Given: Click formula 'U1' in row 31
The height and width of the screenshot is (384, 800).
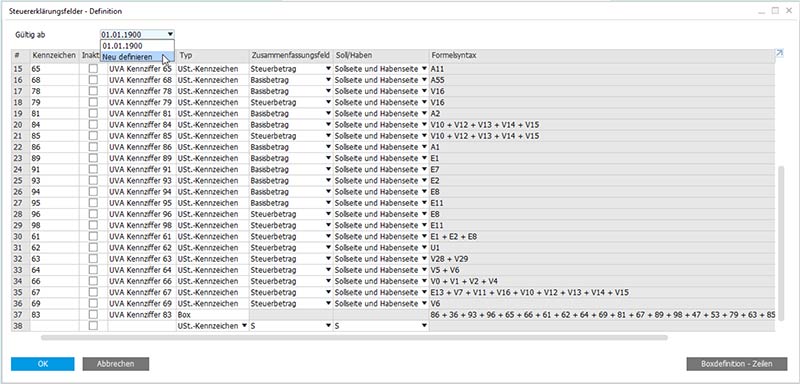Looking at the screenshot, I should tap(435, 248).
